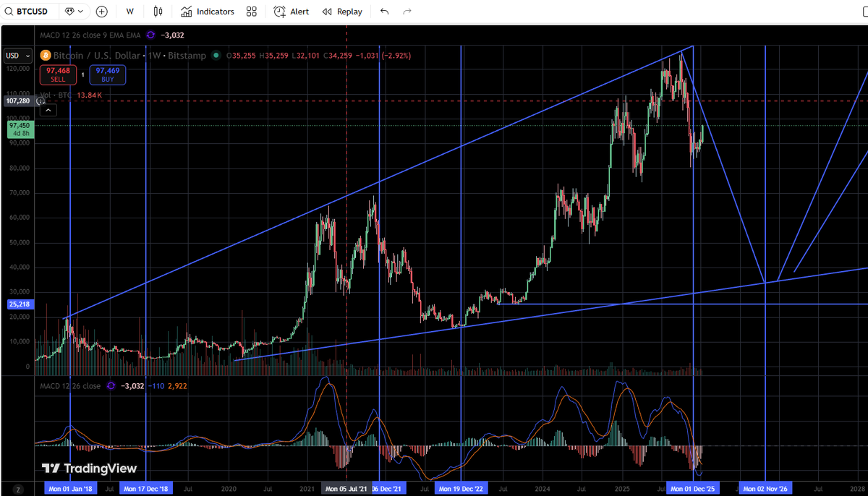Create a new Alert
The height and width of the screenshot is (496, 868).
[x=292, y=12]
